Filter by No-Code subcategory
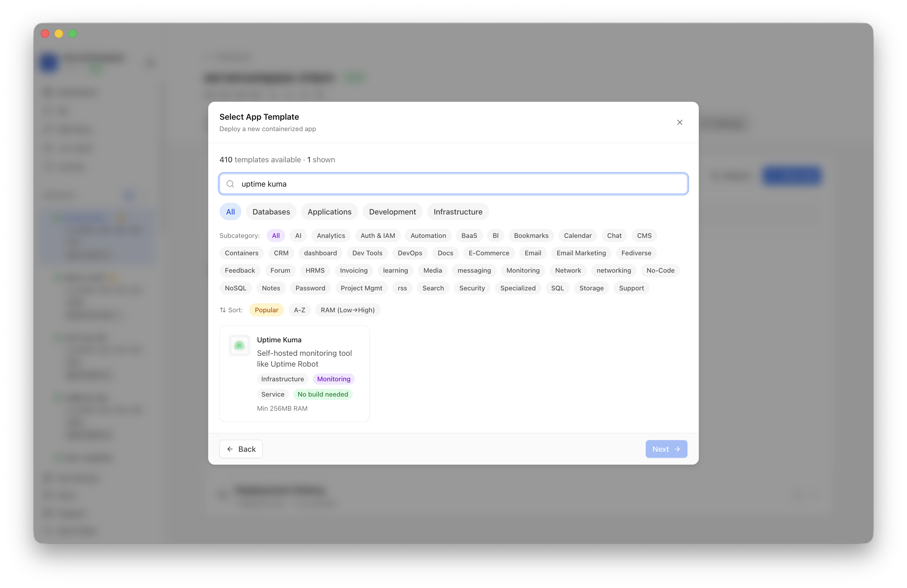 660,271
